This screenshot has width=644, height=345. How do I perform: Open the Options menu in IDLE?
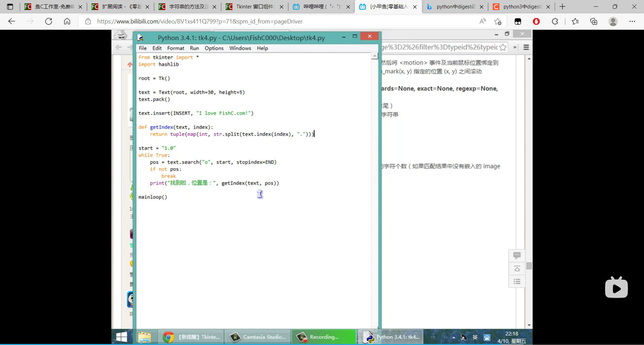[214, 48]
